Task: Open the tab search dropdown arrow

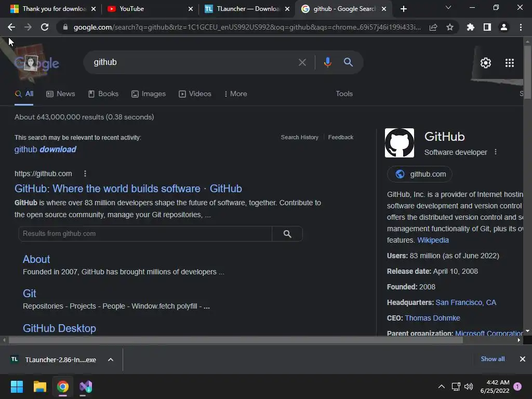Action: (448, 7)
